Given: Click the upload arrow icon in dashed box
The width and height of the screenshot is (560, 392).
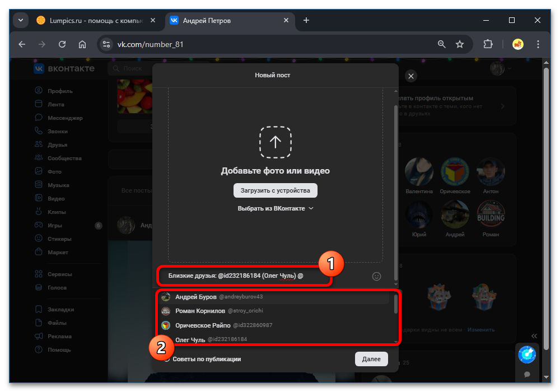Looking at the screenshot, I should pos(276,142).
